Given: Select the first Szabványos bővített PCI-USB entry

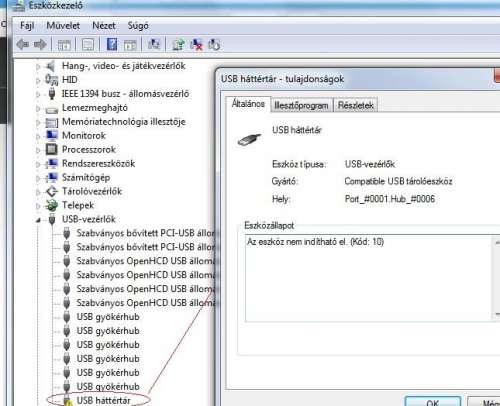Looking at the screenshot, I should 146,233.
